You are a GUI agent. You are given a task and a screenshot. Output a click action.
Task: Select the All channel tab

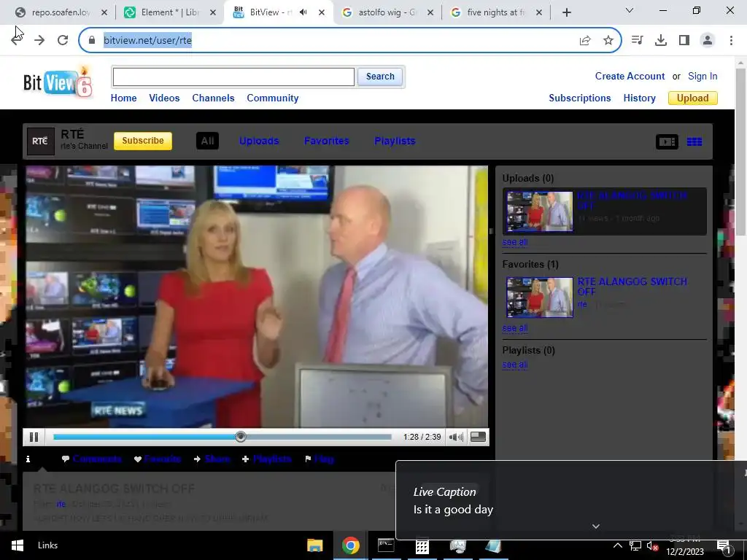coord(207,141)
